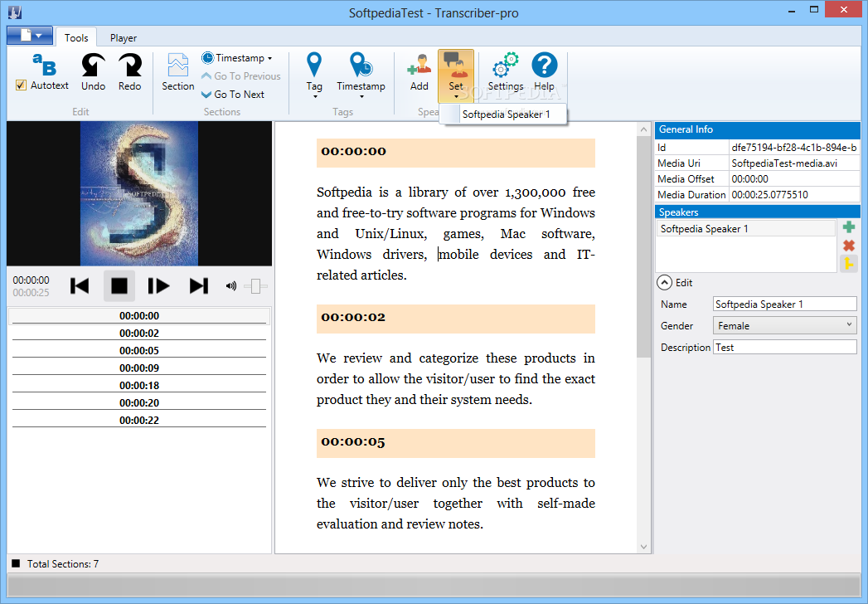Open the small Timestamp dropdown in Sections
868x604 pixels.
pos(237,57)
